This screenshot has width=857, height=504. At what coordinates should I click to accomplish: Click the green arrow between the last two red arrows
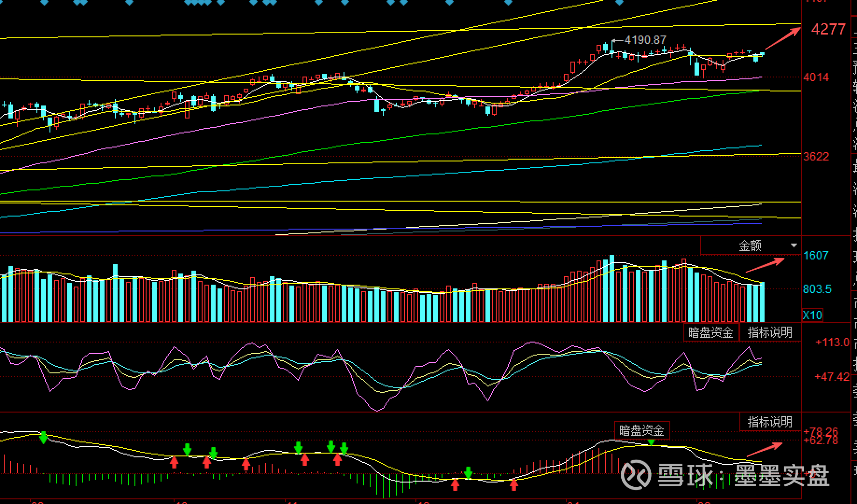pyautogui.click(x=468, y=472)
